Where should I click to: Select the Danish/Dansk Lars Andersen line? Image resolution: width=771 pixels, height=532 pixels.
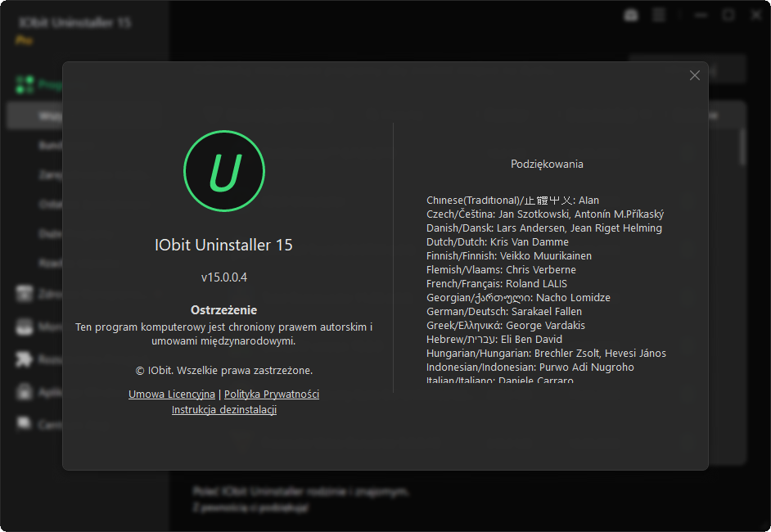[x=543, y=228]
